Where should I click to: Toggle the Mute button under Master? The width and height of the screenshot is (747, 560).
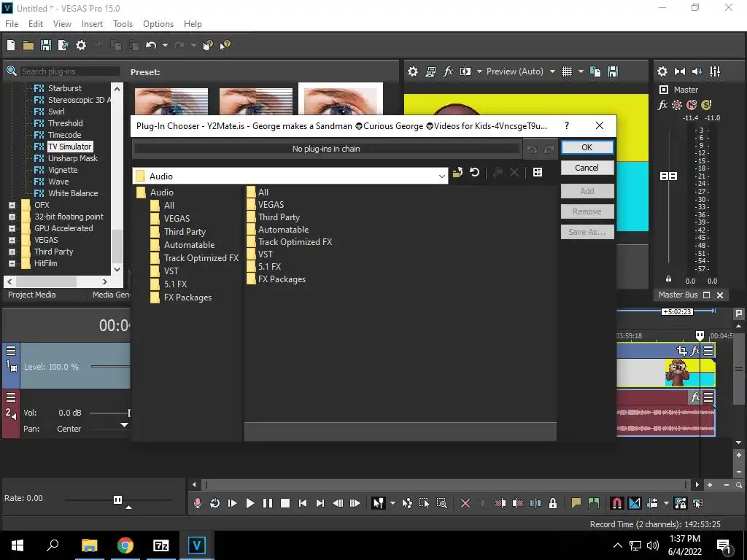(692, 105)
